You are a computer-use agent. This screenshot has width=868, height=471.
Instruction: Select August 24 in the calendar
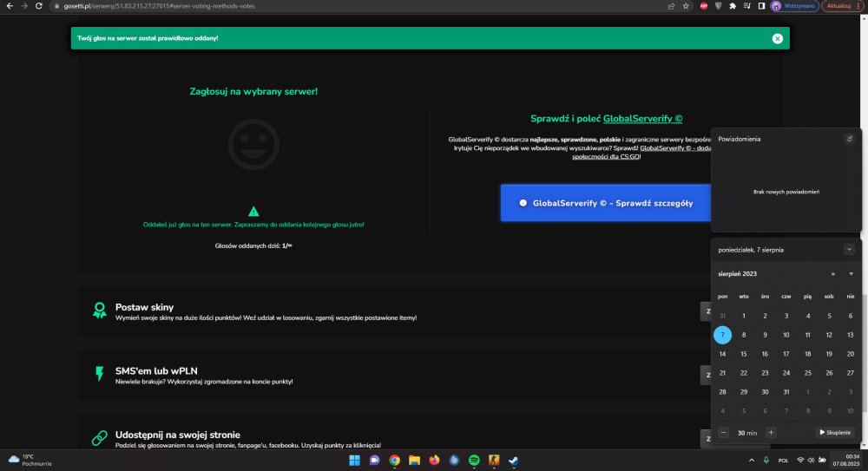point(786,373)
